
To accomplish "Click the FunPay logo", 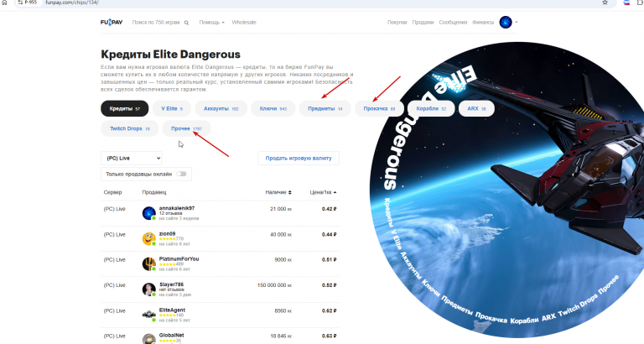I will pos(112,22).
